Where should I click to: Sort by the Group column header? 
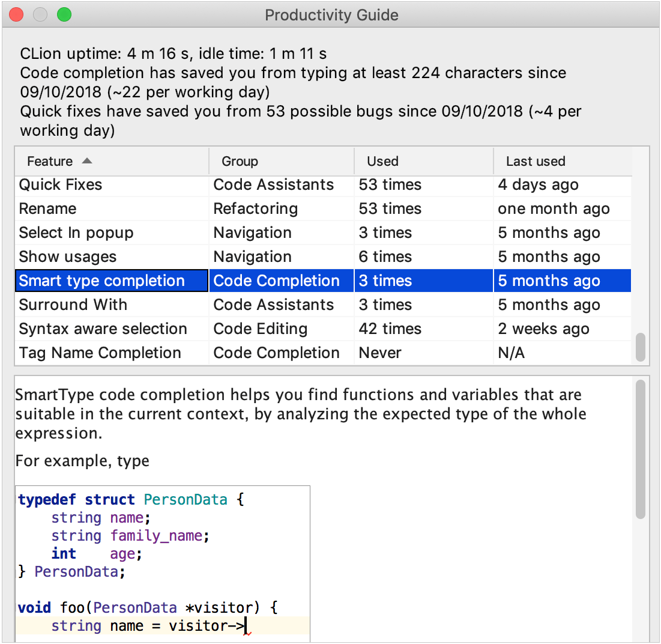[x=282, y=161]
